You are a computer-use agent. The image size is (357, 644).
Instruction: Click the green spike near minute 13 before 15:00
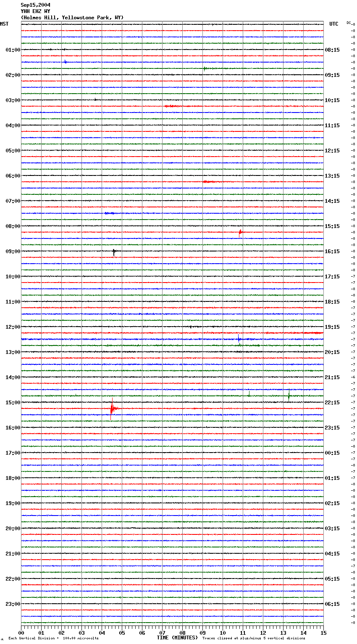[289, 395]
